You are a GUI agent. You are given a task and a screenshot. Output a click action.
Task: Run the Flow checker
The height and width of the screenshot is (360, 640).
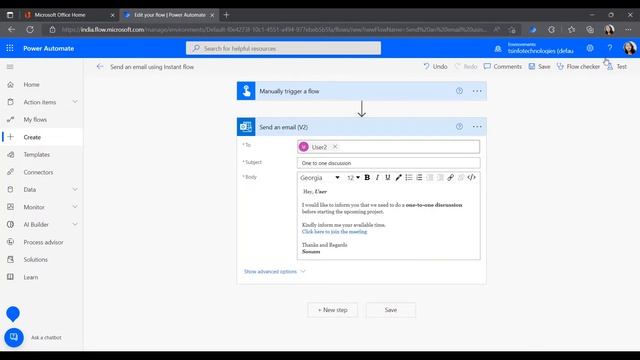pyautogui.click(x=578, y=67)
